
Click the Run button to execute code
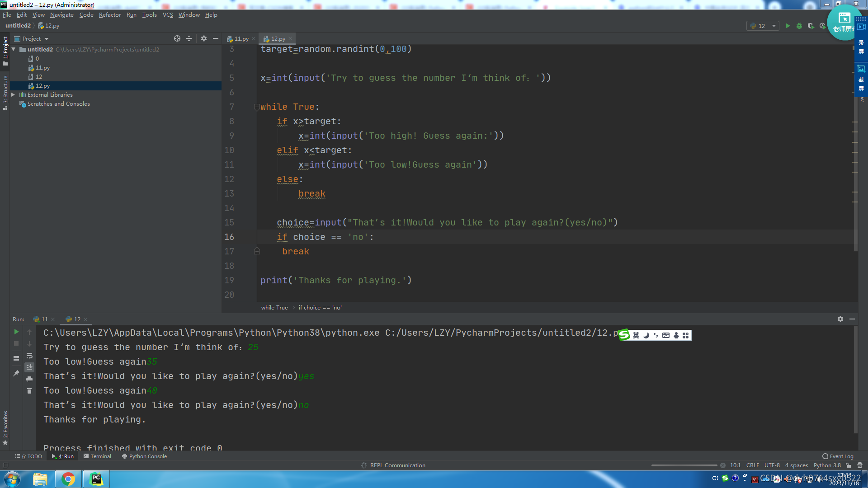point(787,26)
